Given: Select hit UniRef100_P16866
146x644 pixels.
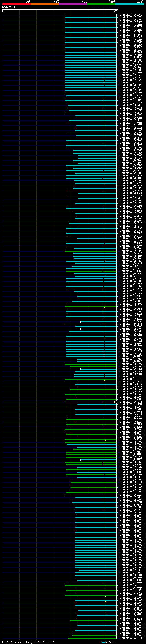Looking at the screenshot, I should (x=131, y=151).
